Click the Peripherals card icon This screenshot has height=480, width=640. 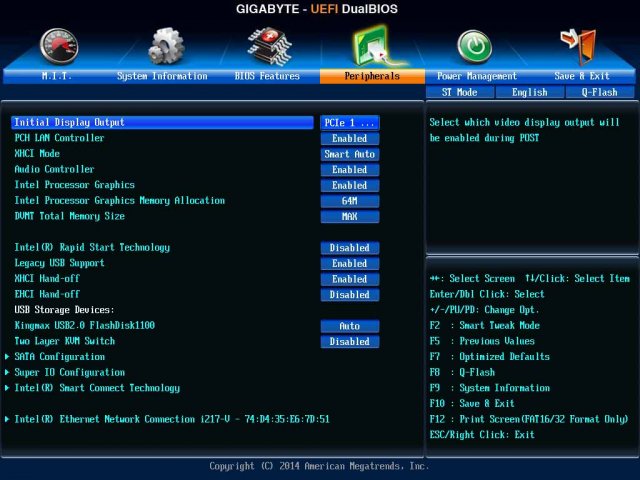point(371,45)
